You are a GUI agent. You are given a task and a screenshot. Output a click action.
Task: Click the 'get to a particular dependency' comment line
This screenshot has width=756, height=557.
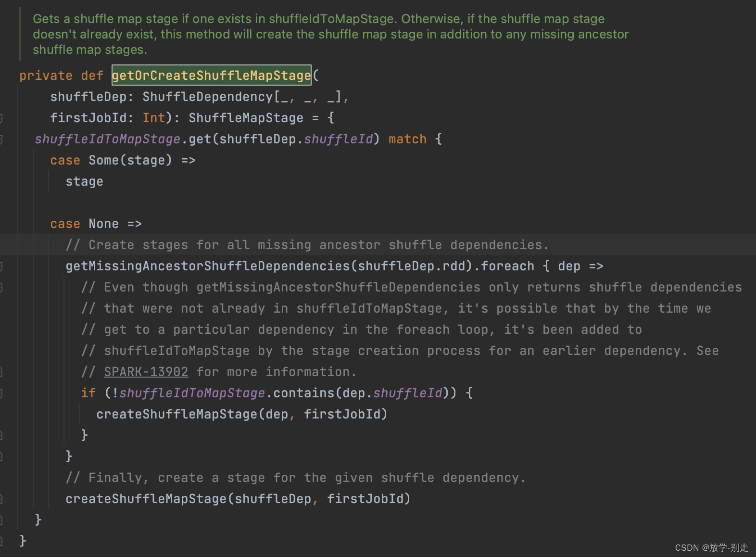362,329
